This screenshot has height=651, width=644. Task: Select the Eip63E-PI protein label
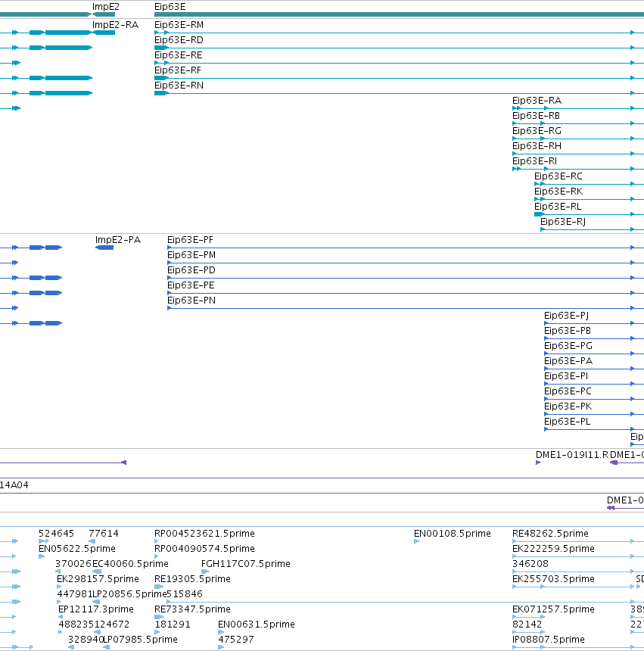click(566, 376)
